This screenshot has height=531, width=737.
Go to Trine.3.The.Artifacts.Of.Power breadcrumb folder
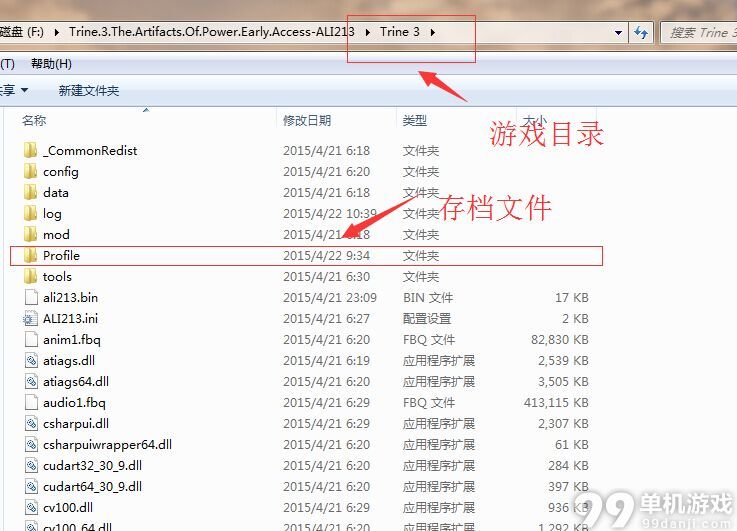[212, 31]
